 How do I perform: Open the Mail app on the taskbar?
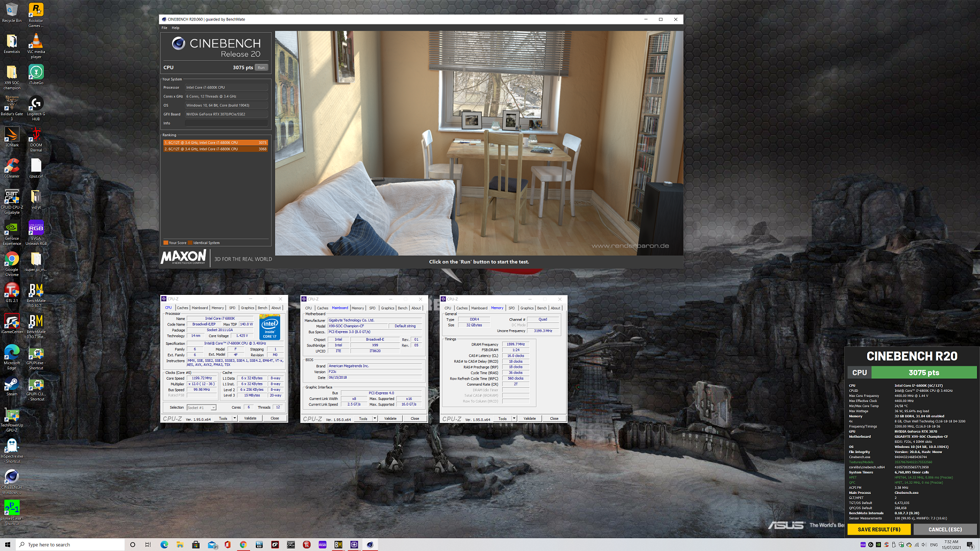(212, 544)
